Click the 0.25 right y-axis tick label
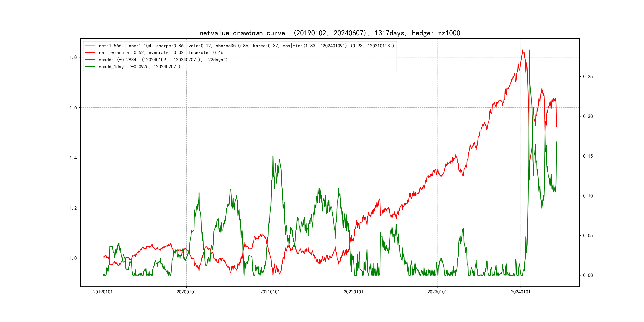This screenshot has height=322, width=644. pyautogui.click(x=588, y=77)
